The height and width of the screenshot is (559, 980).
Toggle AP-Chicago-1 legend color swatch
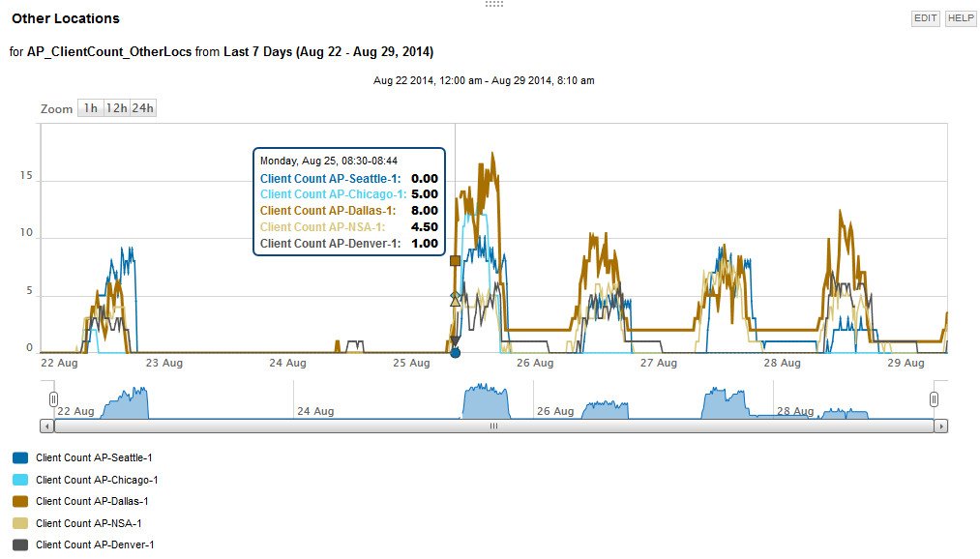[x=20, y=480]
